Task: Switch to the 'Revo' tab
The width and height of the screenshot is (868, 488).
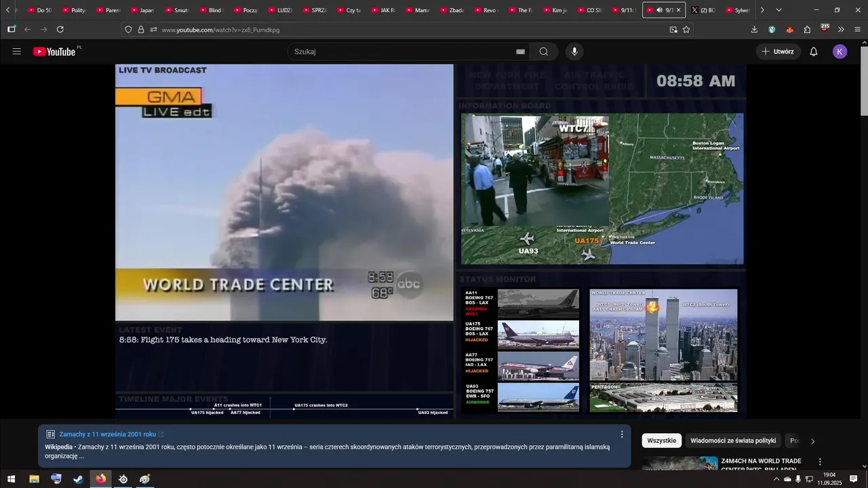Action: click(x=487, y=10)
